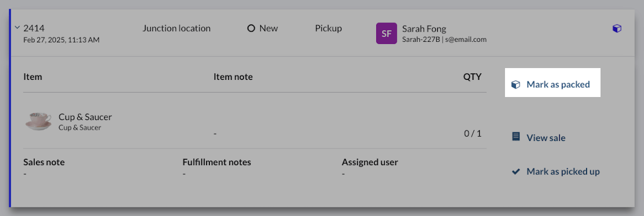The image size is (644, 216).
Task: Click the purple package icon in the order header
Action: click(617, 29)
